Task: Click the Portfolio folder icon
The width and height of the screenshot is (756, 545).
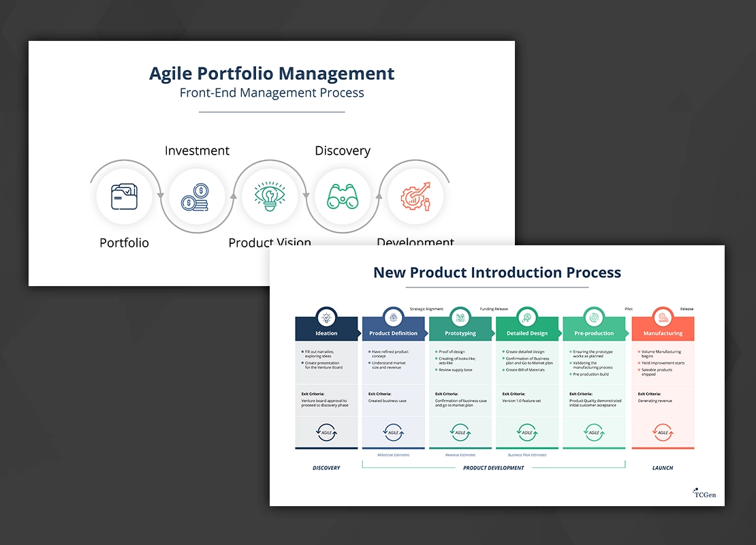Action: [x=124, y=197]
